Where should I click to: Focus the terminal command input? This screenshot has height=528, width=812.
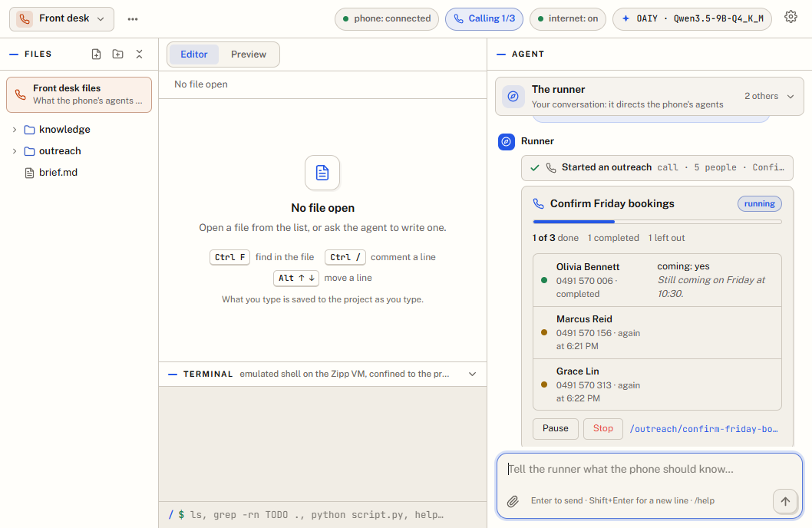pyautogui.click(x=322, y=514)
